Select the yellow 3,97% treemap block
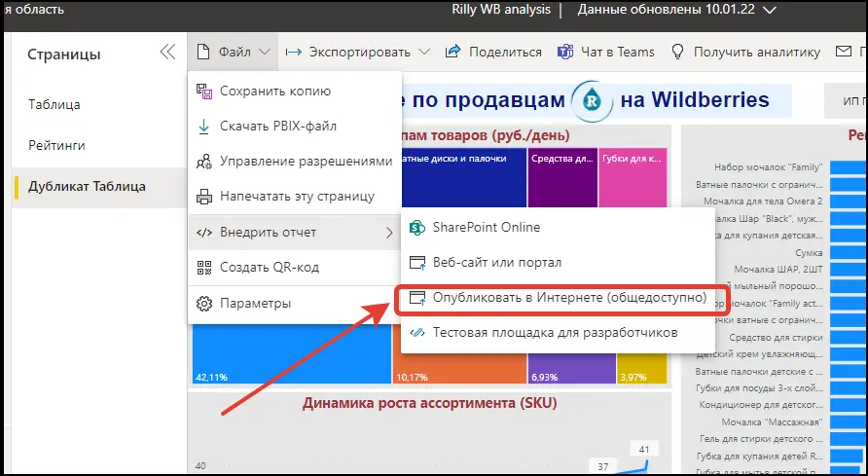 click(x=642, y=368)
